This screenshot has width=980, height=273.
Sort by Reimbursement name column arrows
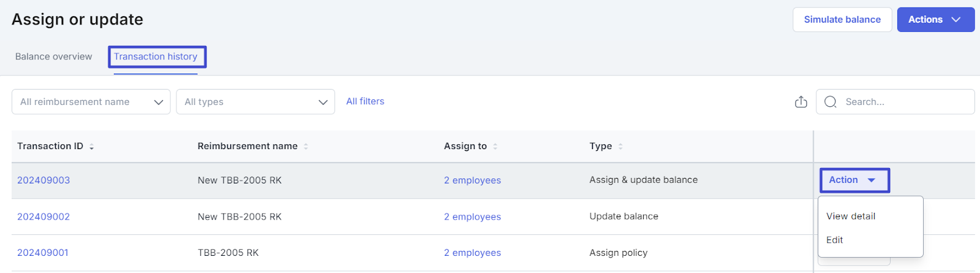[x=306, y=147]
